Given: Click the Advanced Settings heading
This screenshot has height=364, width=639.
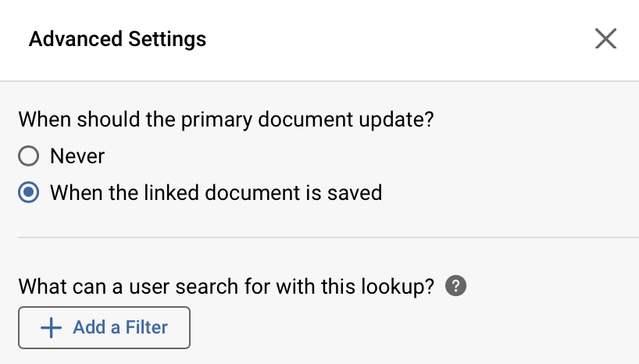Looking at the screenshot, I should click(x=117, y=39).
